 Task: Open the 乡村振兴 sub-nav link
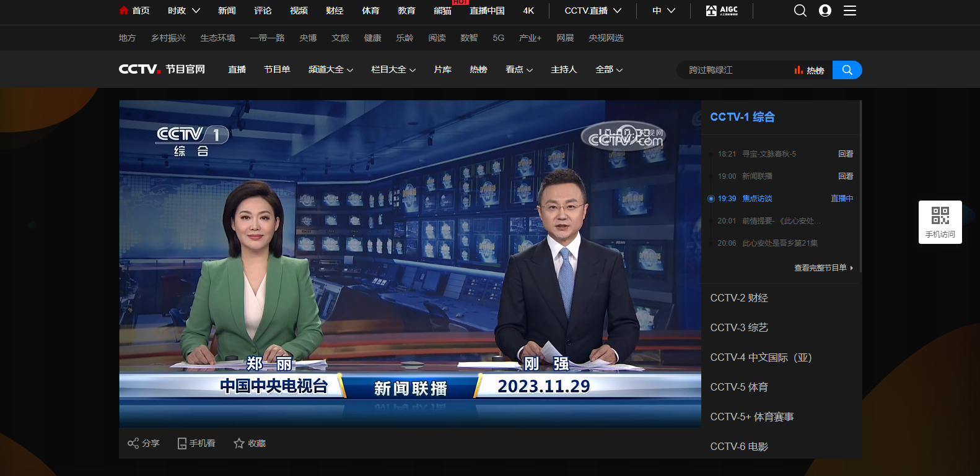168,38
